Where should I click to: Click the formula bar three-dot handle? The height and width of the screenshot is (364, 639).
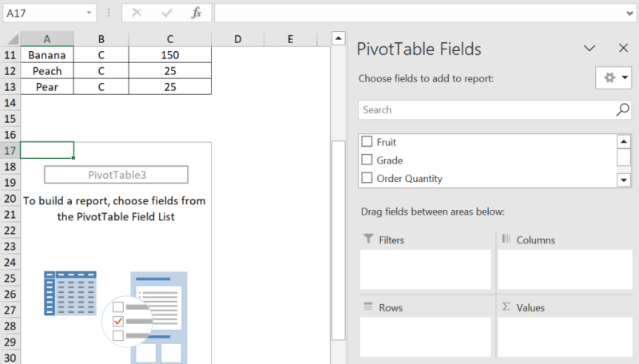[109, 13]
